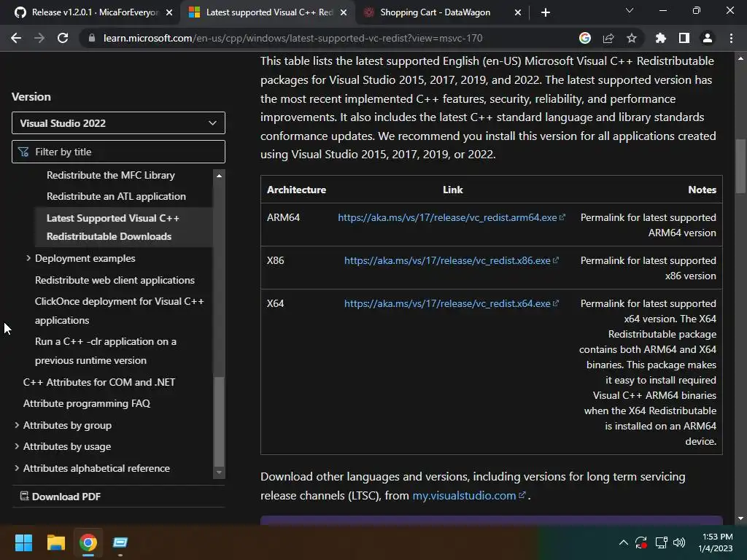Expand Attributes by group

click(17, 425)
